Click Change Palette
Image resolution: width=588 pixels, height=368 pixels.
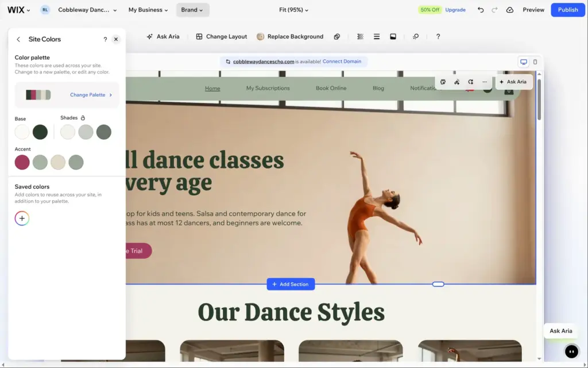tap(91, 95)
